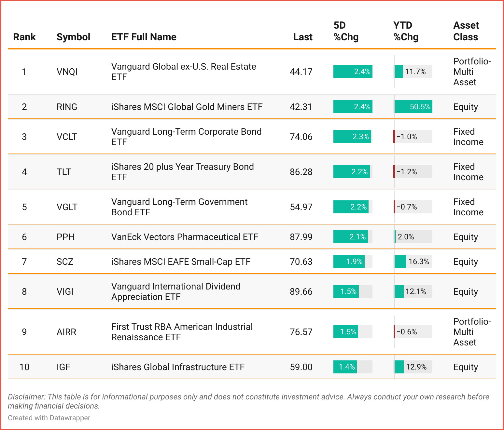Click the PPH symbol cell
Viewport: 504px width, 430px height.
(x=65, y=237)
